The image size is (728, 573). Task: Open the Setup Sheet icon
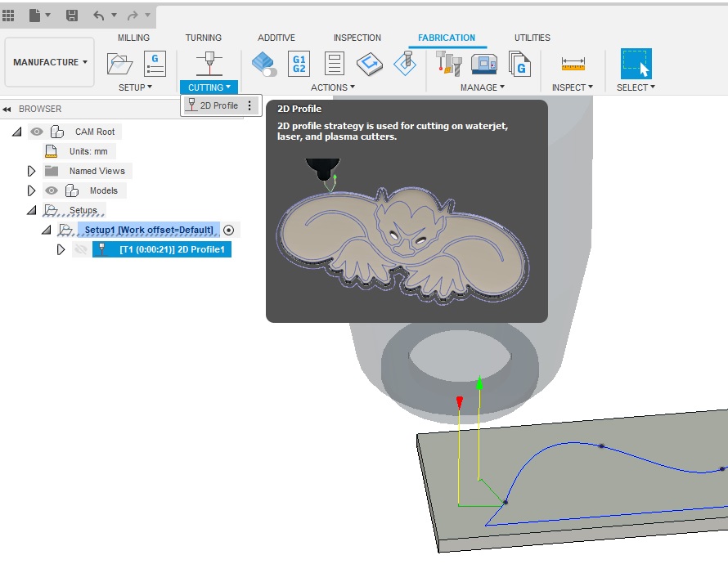click(x=335, y=64)
